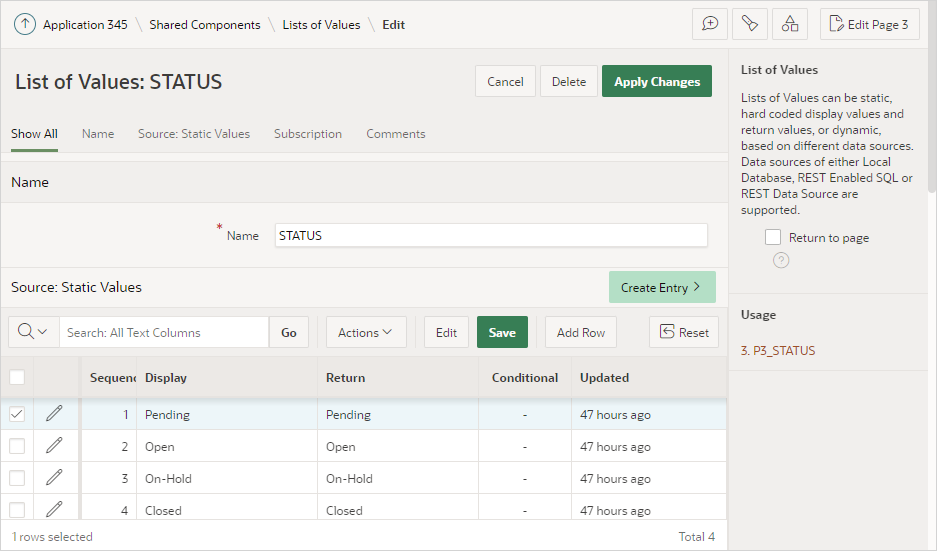The width and height of the screenshot is (937, 551).
Task: Click the Reset grid button
Action: [684, 332]
